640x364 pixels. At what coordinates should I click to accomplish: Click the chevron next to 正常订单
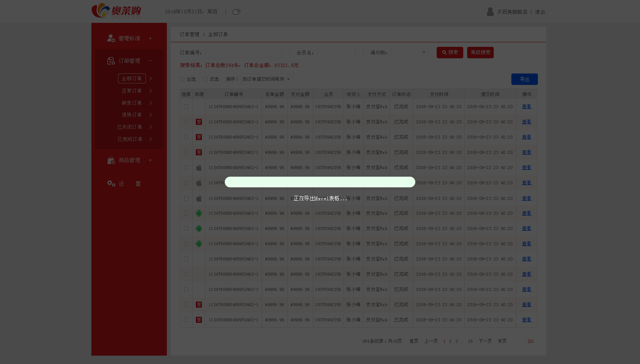tap(151, 91)
